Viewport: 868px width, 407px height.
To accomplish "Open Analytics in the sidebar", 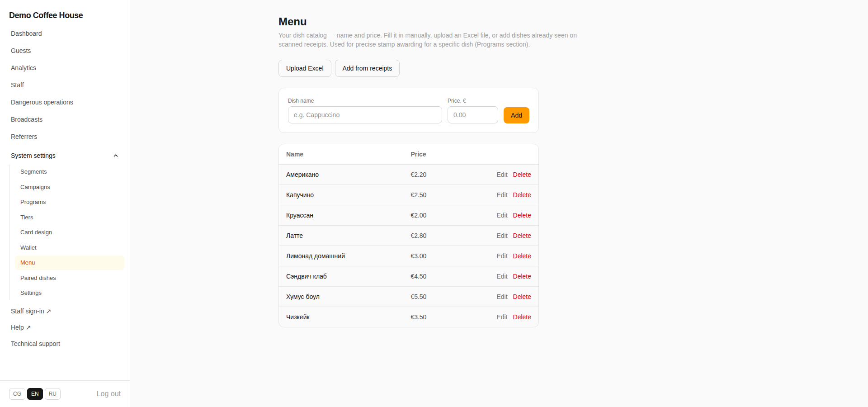I will pos(24,68).
